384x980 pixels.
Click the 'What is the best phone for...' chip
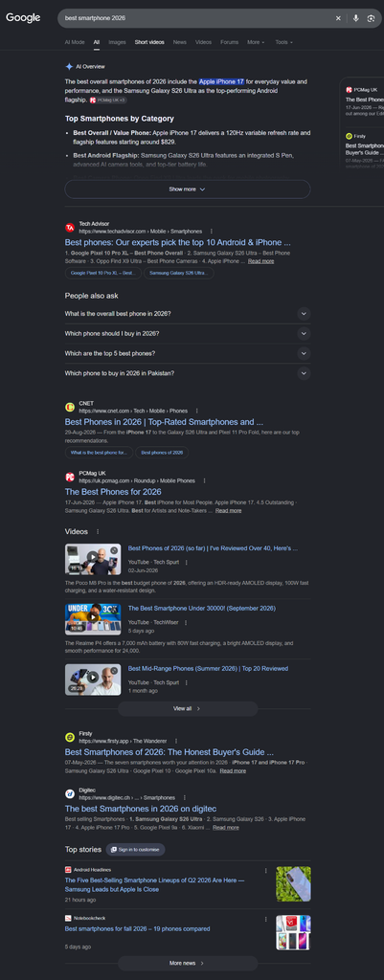coord(99,453)
